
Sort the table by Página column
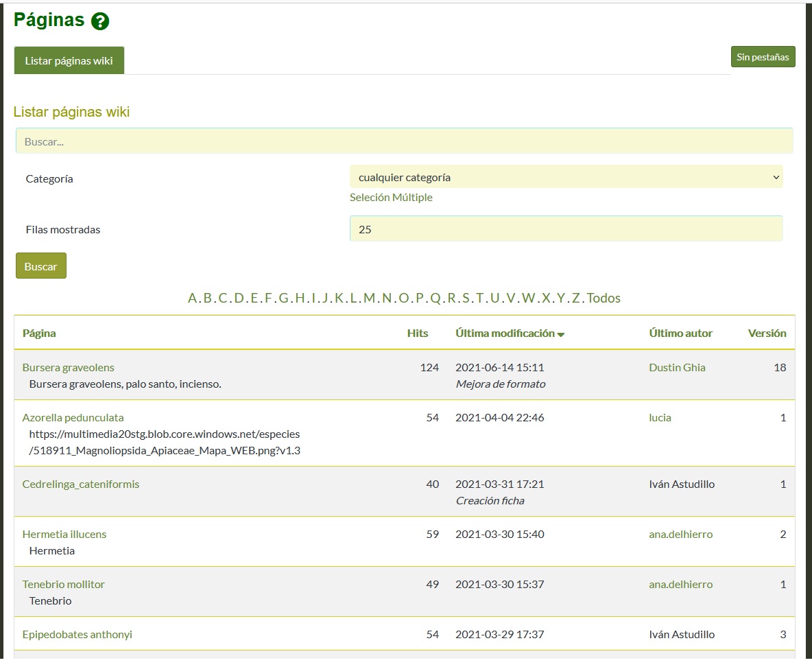[x=39, y=333]
